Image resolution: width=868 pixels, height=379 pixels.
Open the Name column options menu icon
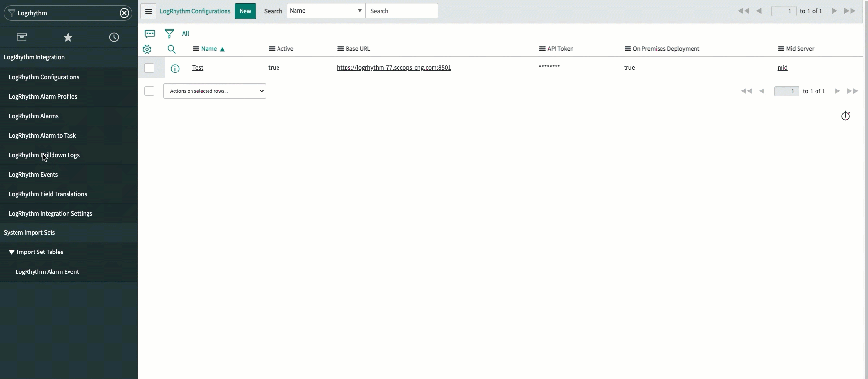[x=196, y=49]
